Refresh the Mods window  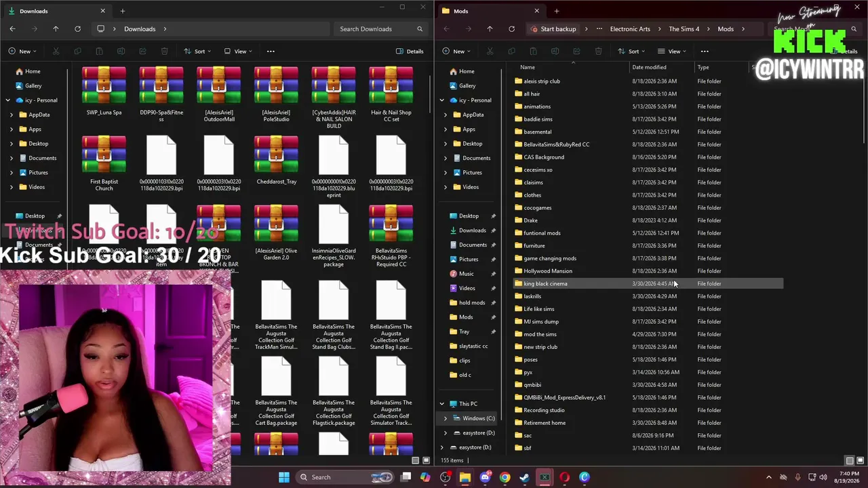(x=511, y=29)
